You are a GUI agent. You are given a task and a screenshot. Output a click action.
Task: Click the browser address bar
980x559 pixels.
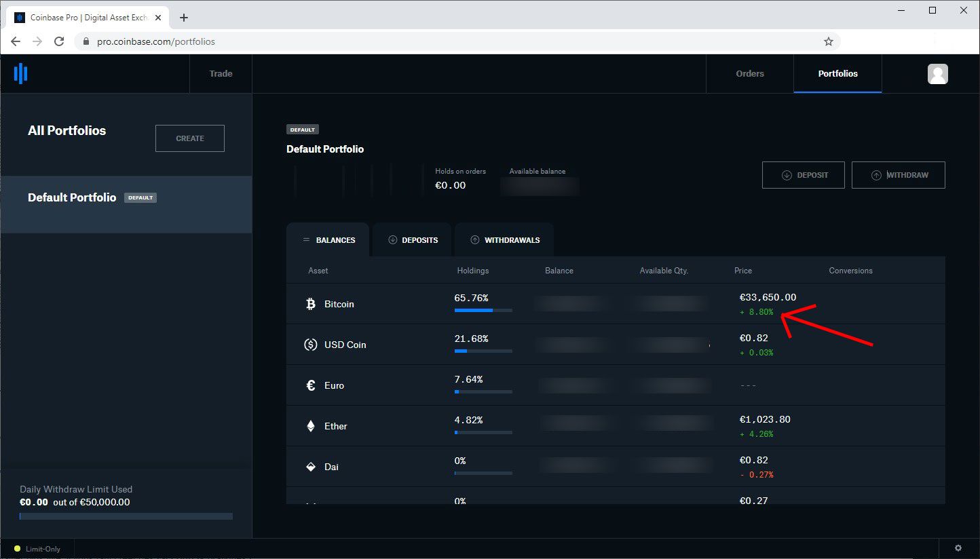point(271,41)
